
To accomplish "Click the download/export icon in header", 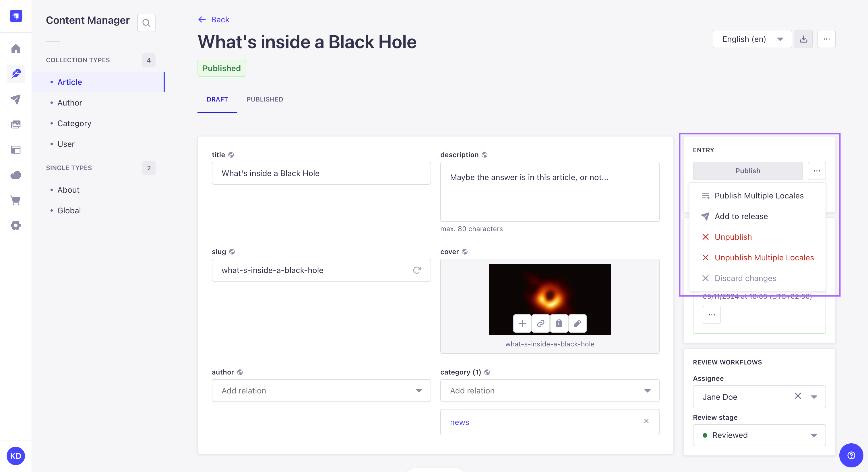I will [x=804, y=40].
